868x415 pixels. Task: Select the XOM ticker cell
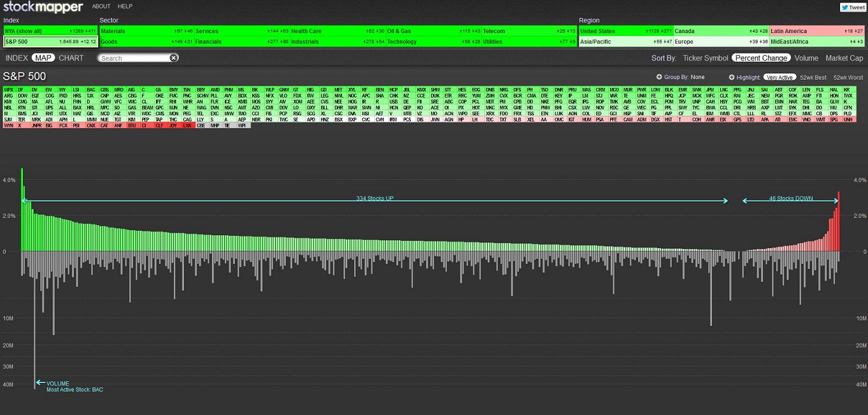point(298,102)
